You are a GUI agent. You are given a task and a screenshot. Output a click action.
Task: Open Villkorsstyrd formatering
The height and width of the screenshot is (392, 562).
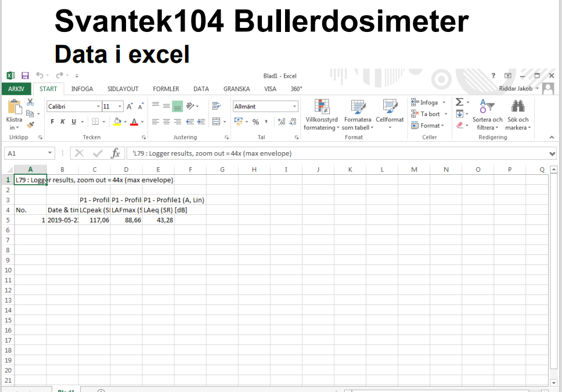coord(321,114)
